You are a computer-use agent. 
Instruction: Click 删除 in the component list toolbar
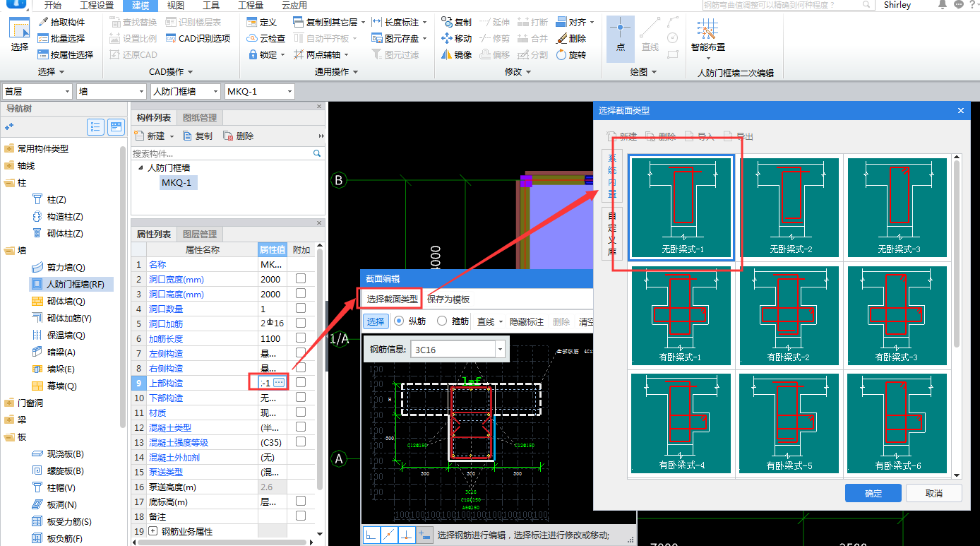point(239,136)
